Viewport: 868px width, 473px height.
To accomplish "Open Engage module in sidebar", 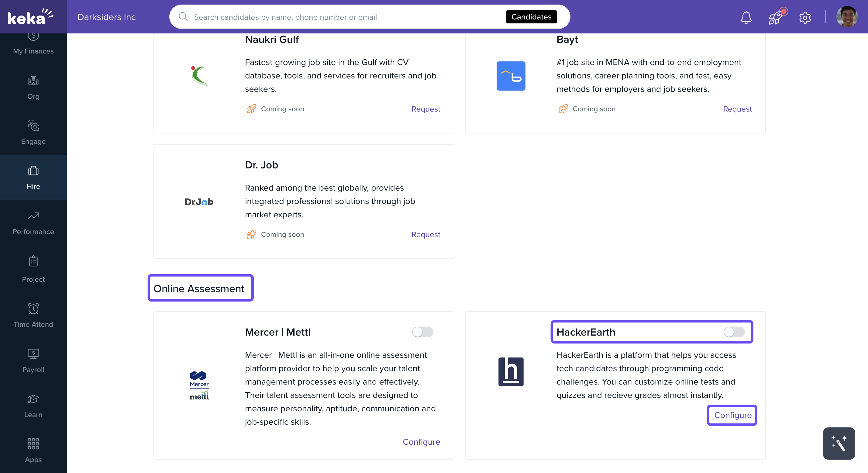I will point(33,132).
